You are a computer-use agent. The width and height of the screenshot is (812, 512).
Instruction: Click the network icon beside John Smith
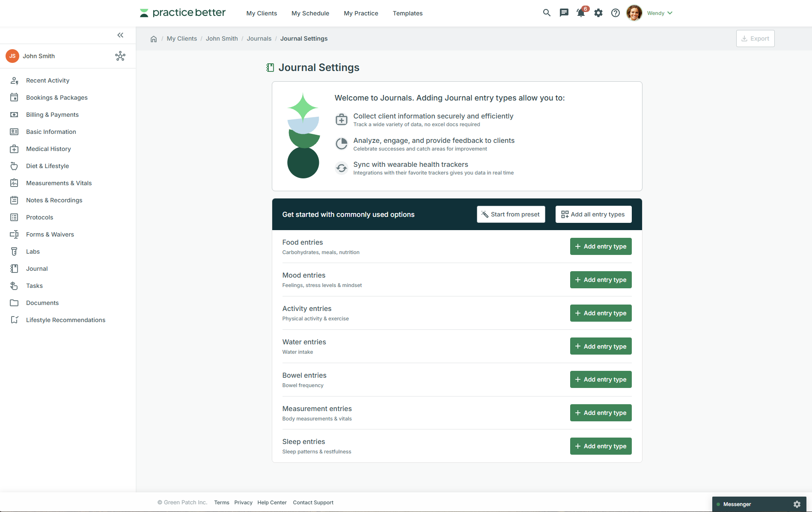click(x=120, y=56)
